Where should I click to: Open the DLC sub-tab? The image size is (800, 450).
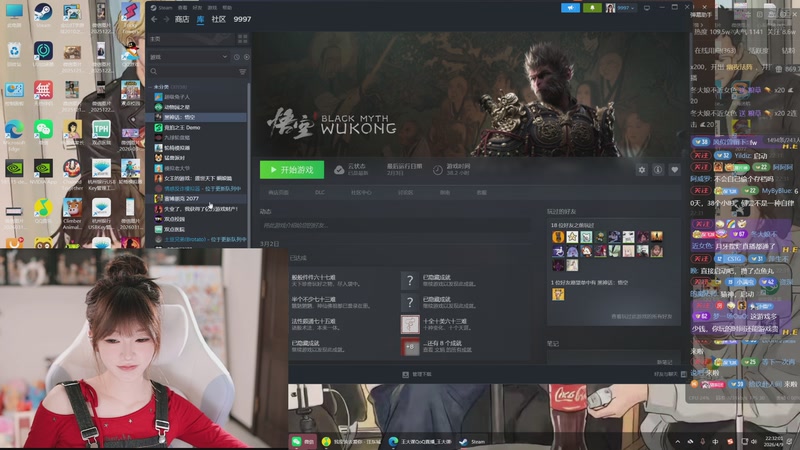pos(320,192)
